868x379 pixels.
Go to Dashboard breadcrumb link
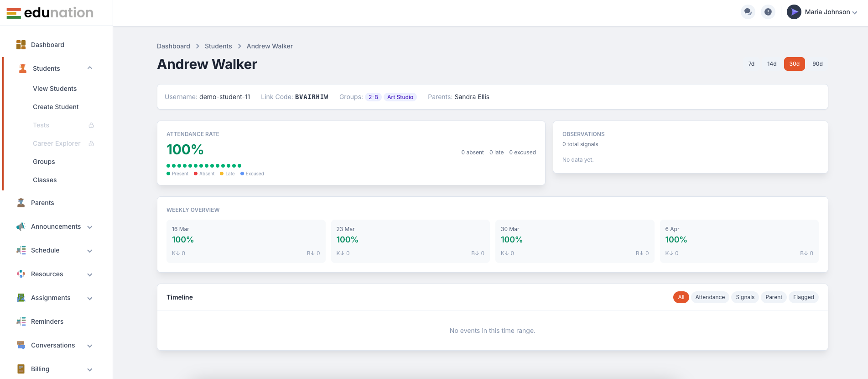coord(173,46)
